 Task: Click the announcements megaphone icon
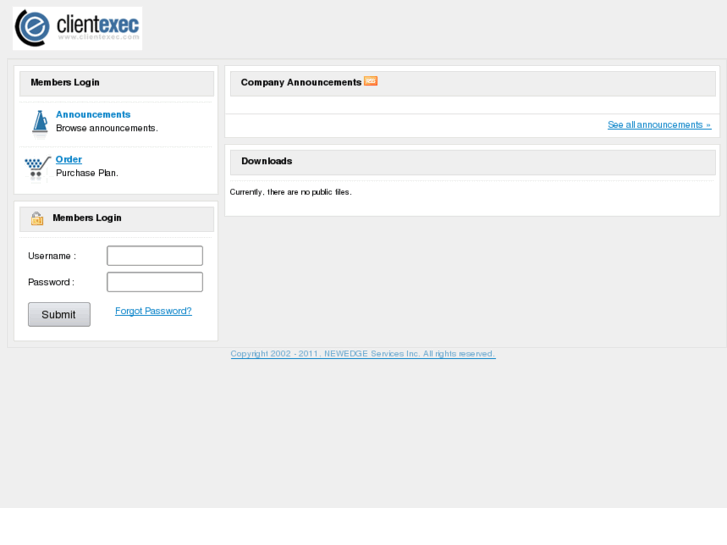tap(40, 123)
